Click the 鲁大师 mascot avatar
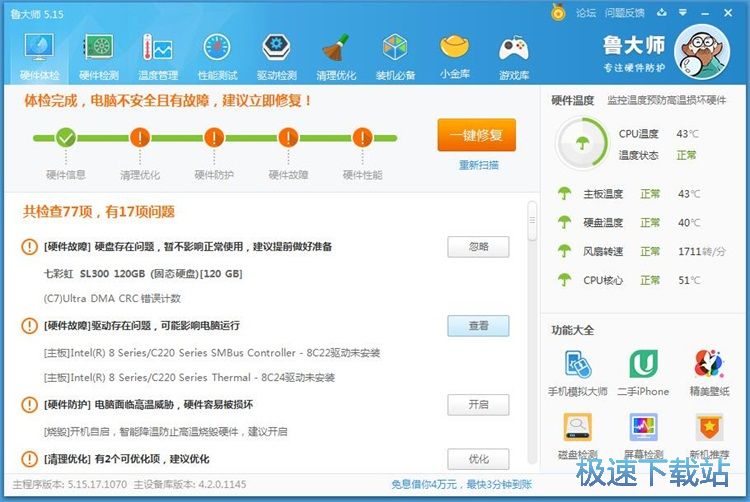This screenshot has height=502, width=750. click(702, 52)
